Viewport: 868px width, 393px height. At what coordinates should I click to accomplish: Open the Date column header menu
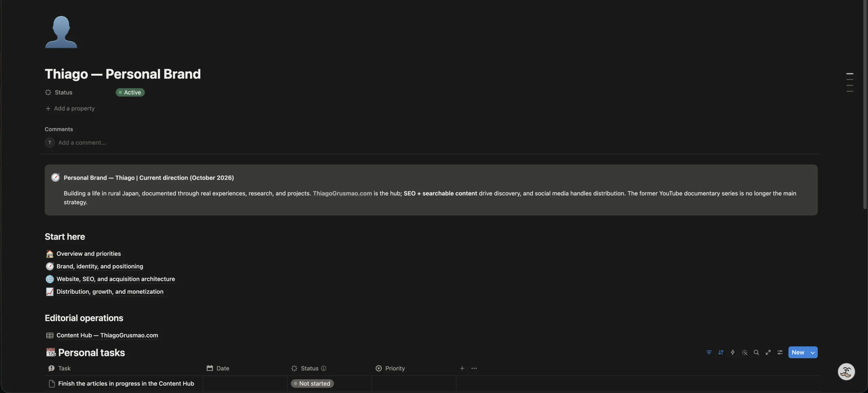[x=218, y=368]
